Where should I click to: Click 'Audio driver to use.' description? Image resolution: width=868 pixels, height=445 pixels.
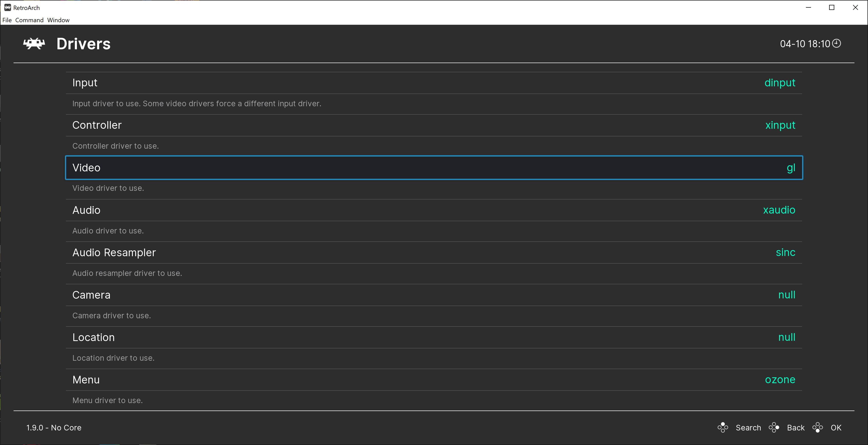108,231
